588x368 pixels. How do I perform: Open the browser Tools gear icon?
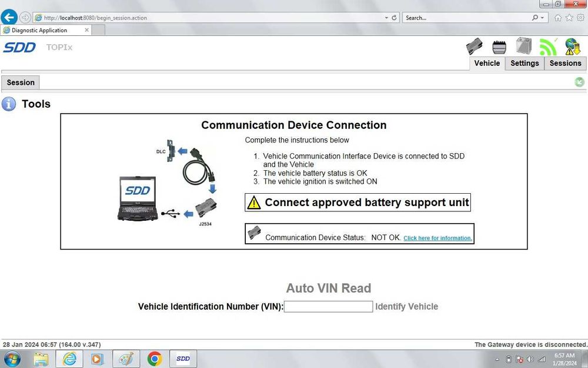point(580,18)
